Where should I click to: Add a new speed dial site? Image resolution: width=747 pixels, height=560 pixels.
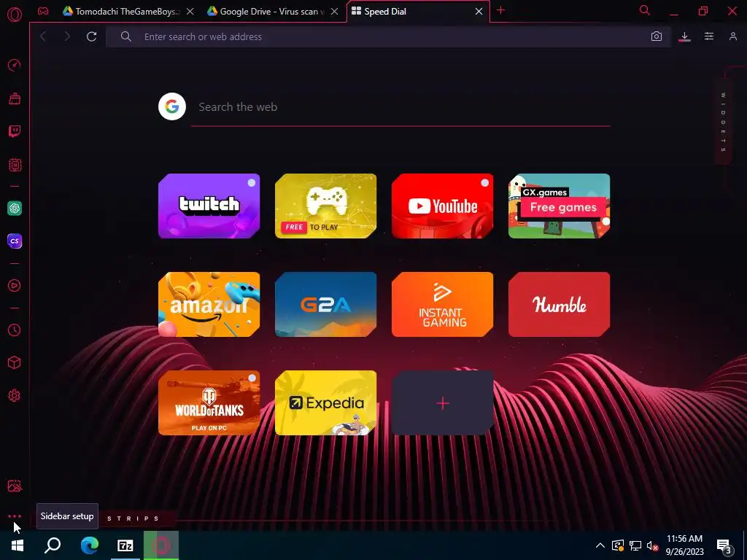click(443, 402)
